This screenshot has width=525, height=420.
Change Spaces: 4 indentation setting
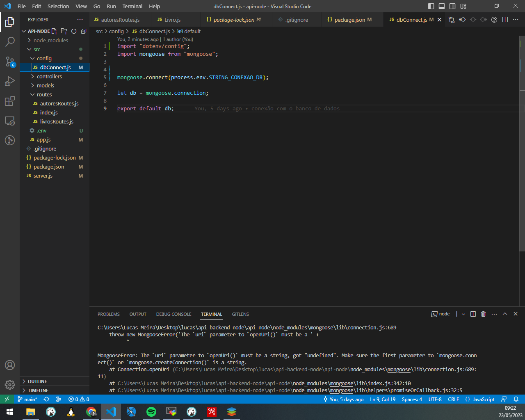pos(412,399)
